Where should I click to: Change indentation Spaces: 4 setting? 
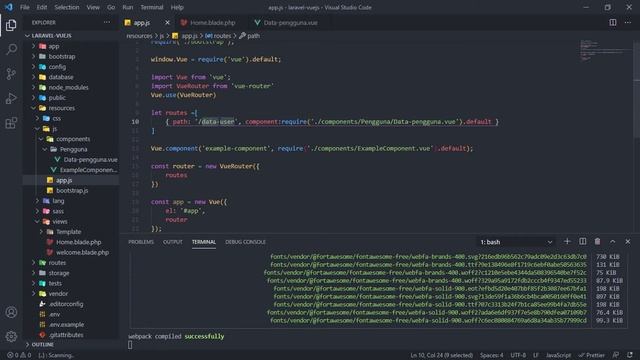[x=491, y=355]
